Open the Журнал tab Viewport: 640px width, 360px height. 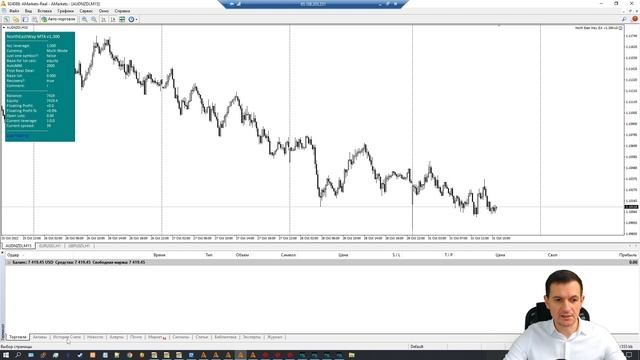pyautogui.click(x=275, y=337)
